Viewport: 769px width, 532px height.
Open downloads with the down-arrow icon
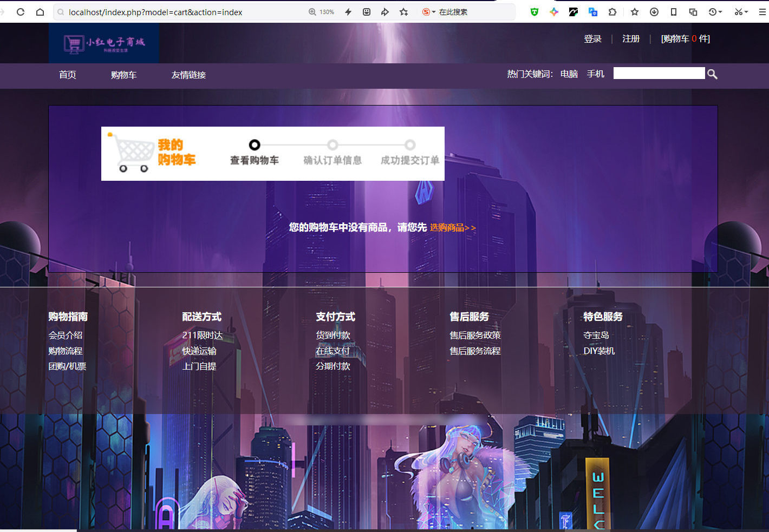(654, 12)
